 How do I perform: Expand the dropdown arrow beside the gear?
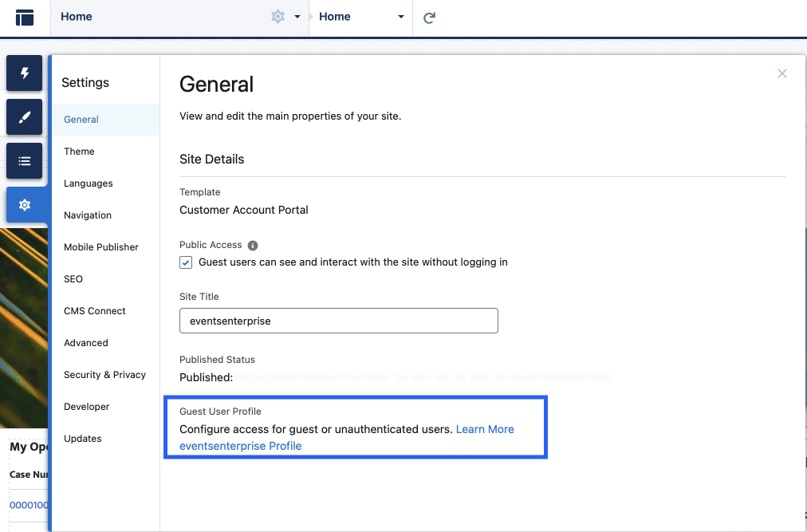pos(297,17)
